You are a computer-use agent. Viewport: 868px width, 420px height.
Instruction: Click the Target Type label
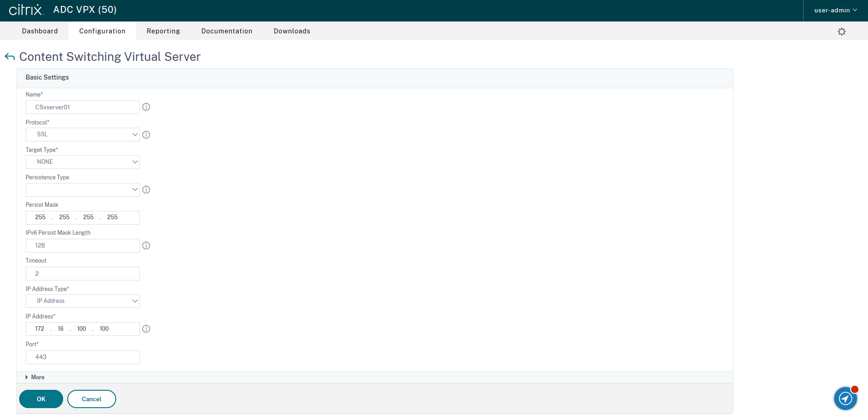pos(42,150)
